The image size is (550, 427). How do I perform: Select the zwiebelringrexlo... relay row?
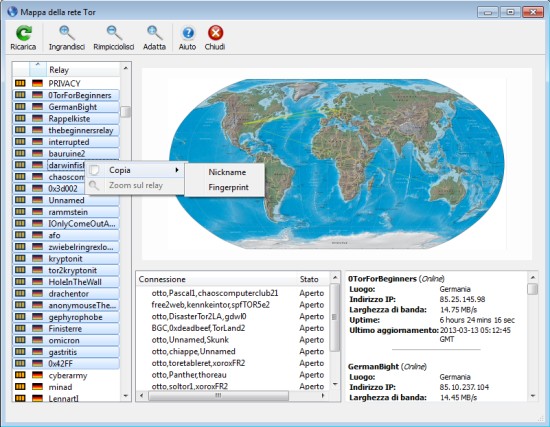(x=66, y=247)
